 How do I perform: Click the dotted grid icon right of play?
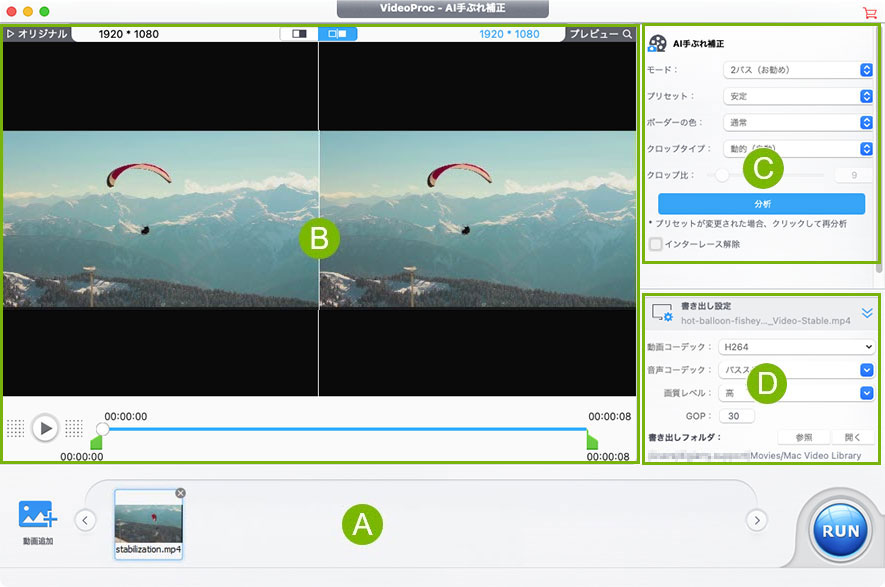73,428
